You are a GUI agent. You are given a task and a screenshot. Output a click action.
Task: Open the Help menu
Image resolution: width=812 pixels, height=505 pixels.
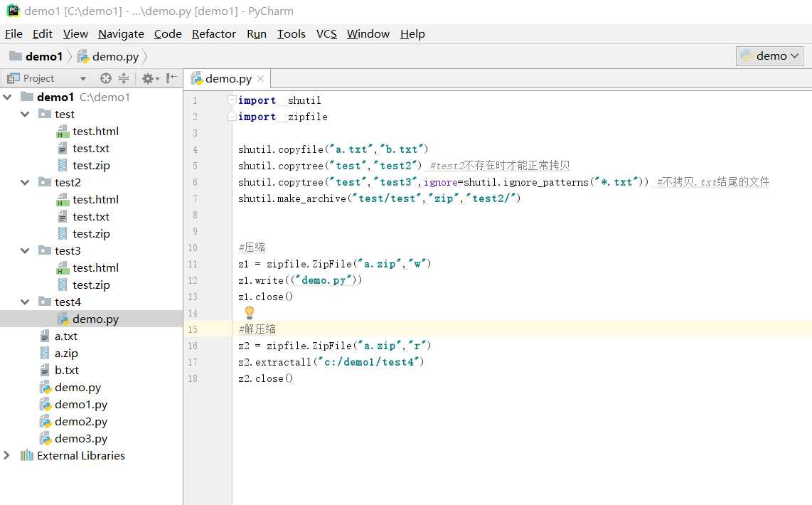[x=412, y=33]
